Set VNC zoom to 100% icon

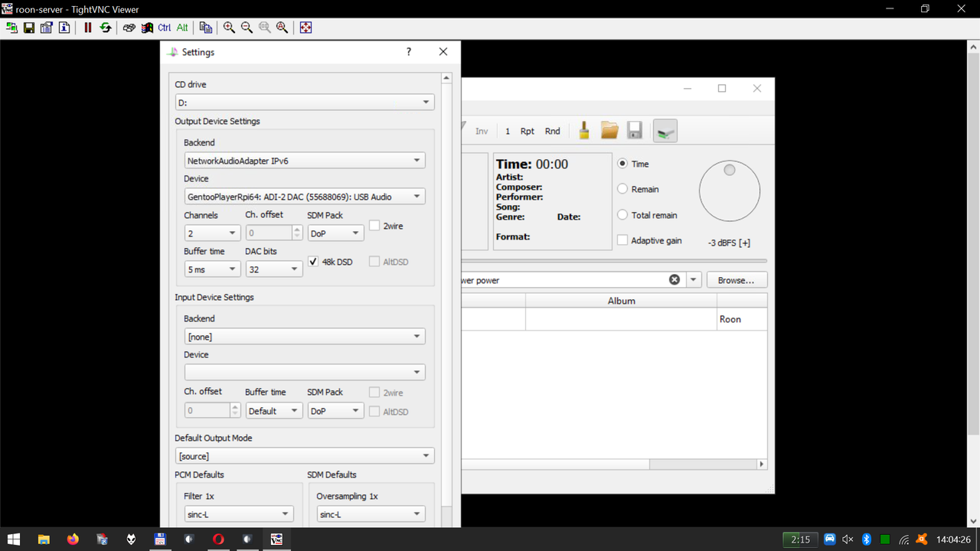pos(264,28)
